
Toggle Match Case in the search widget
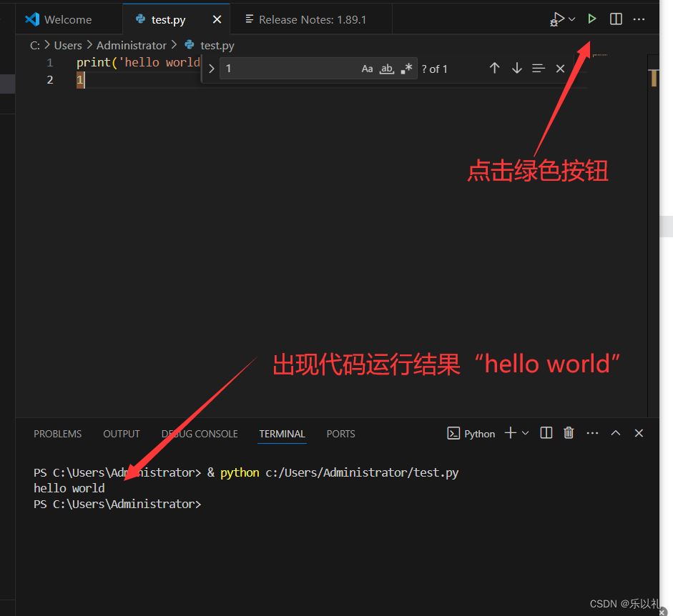[367, 69]
